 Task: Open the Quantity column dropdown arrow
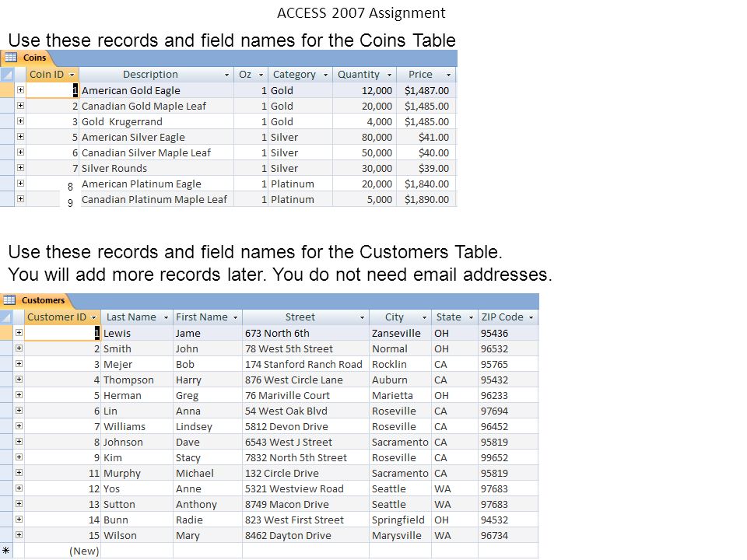pyautogui.click(x=389, y=75)
